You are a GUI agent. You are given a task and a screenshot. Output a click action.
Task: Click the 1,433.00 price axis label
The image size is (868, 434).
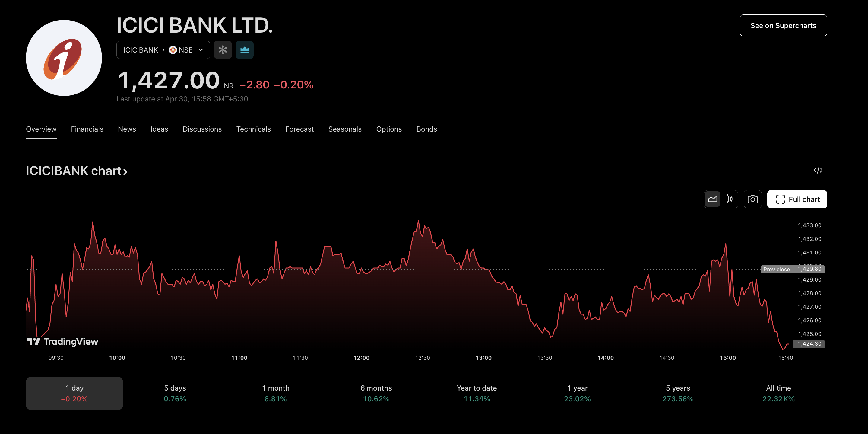click(809, 225)
